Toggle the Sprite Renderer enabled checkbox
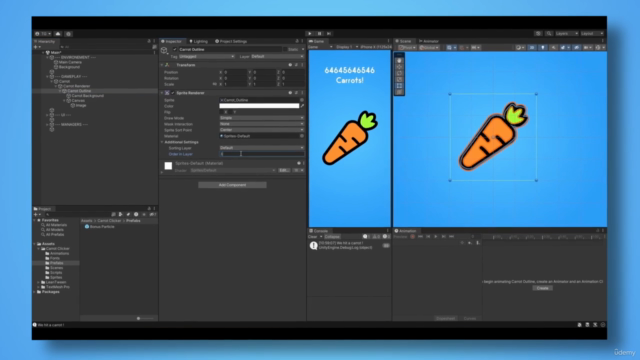This screenshot has width=640, height=360. 173,93
